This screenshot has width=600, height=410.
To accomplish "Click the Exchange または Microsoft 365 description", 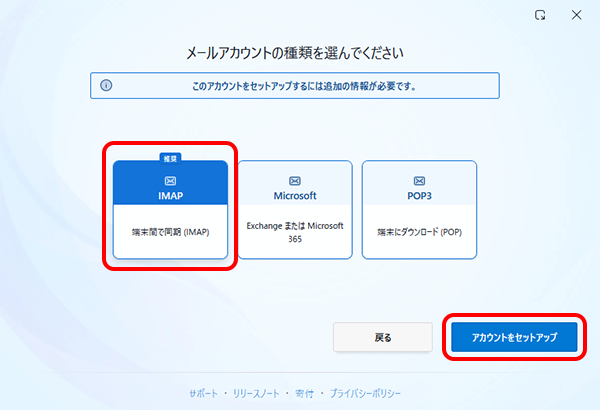I will point(295,232).
